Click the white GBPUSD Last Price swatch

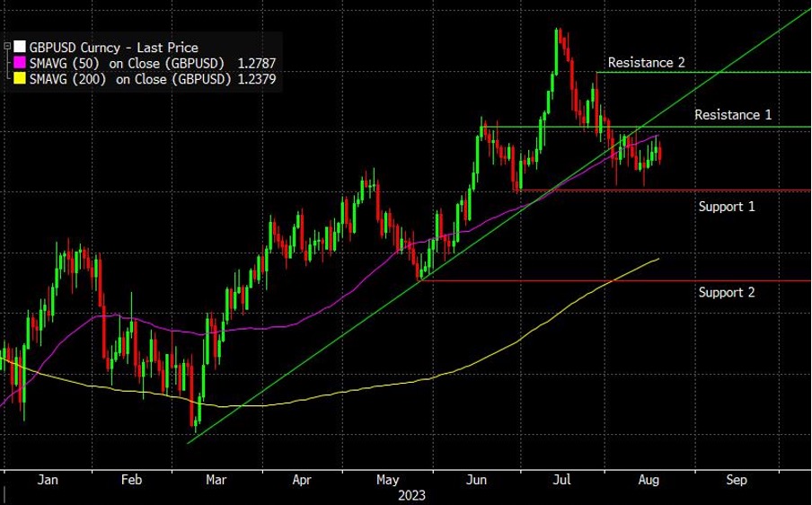pyautogui.click(x=19, y=47)
